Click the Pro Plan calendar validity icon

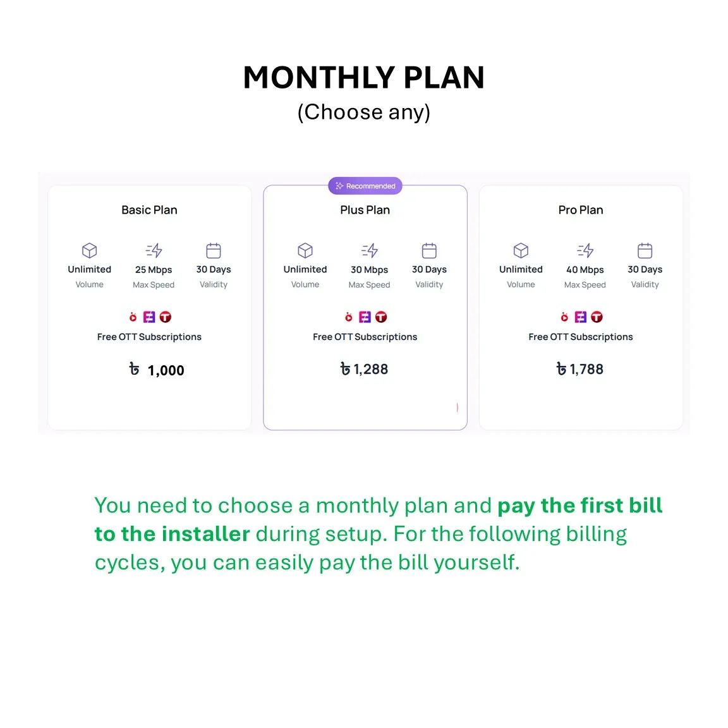645,250
